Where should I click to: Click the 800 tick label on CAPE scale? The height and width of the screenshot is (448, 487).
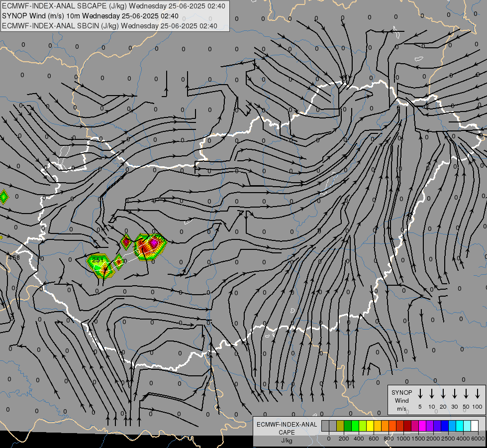(x=389, y=439)
